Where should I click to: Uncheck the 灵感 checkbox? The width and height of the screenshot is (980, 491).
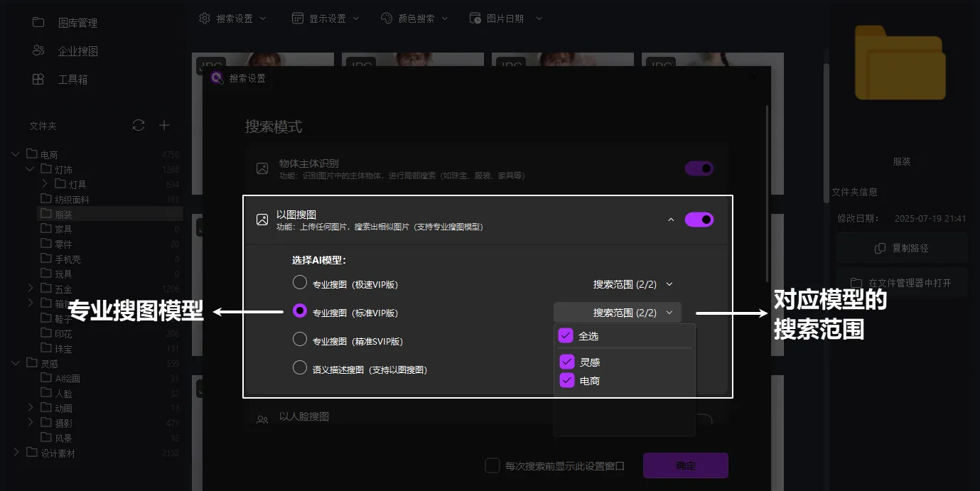pyautogui.click(x=566, y=361)
